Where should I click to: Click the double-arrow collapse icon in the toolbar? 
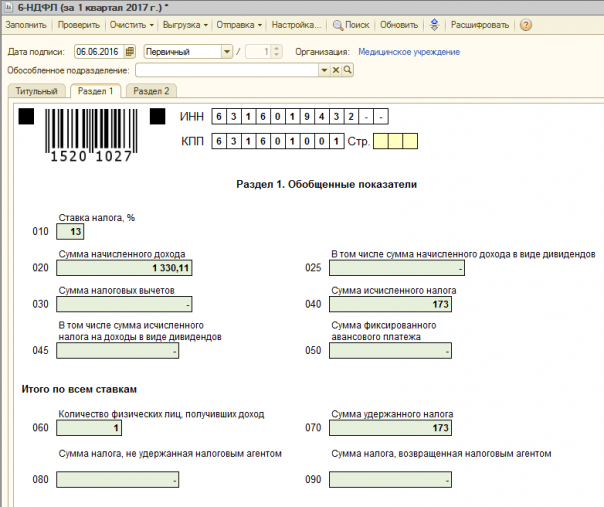(x=434, y=24)
